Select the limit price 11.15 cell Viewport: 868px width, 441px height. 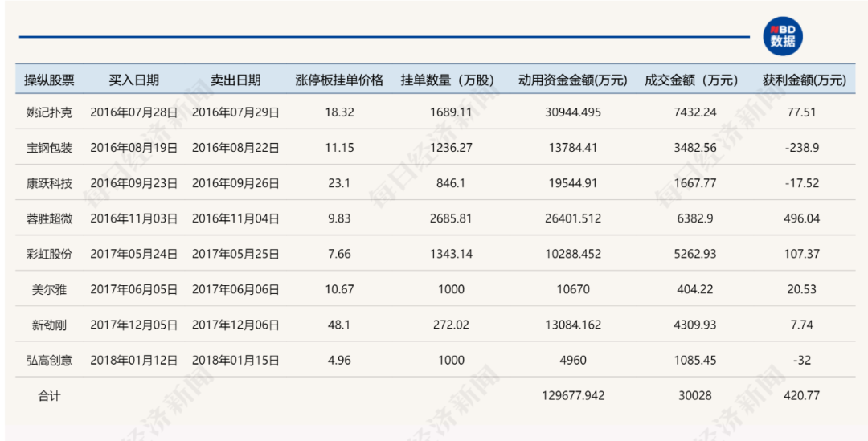(339, 148)
